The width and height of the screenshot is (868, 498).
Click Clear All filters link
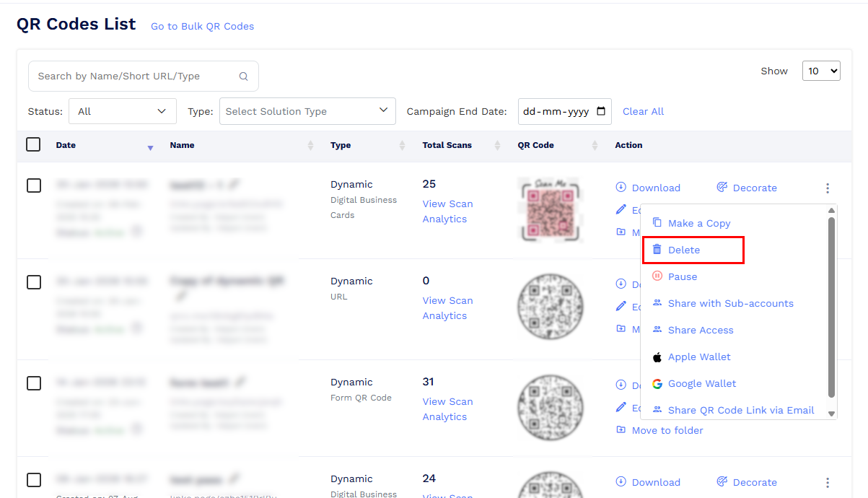point(643,111)
